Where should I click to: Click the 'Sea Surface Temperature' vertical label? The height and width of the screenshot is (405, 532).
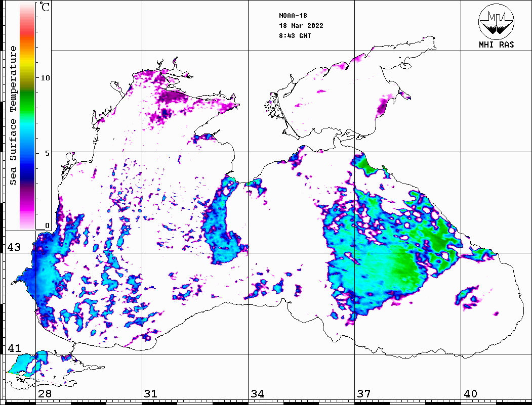pyautogui.click(x=13, y=115)
